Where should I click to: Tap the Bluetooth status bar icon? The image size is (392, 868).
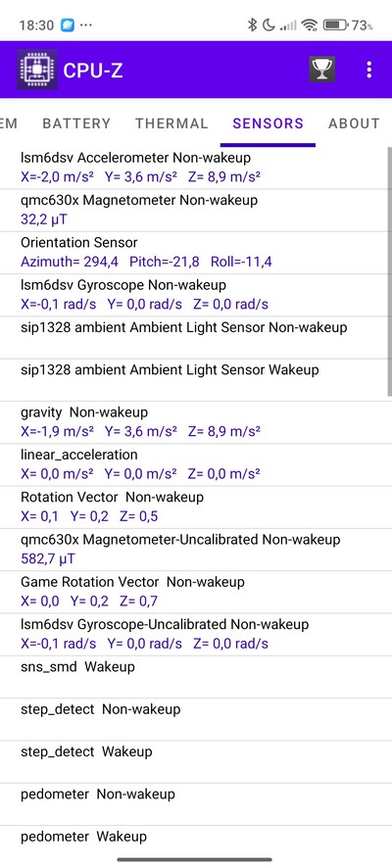pyautogui.click(x=252, y=24)
